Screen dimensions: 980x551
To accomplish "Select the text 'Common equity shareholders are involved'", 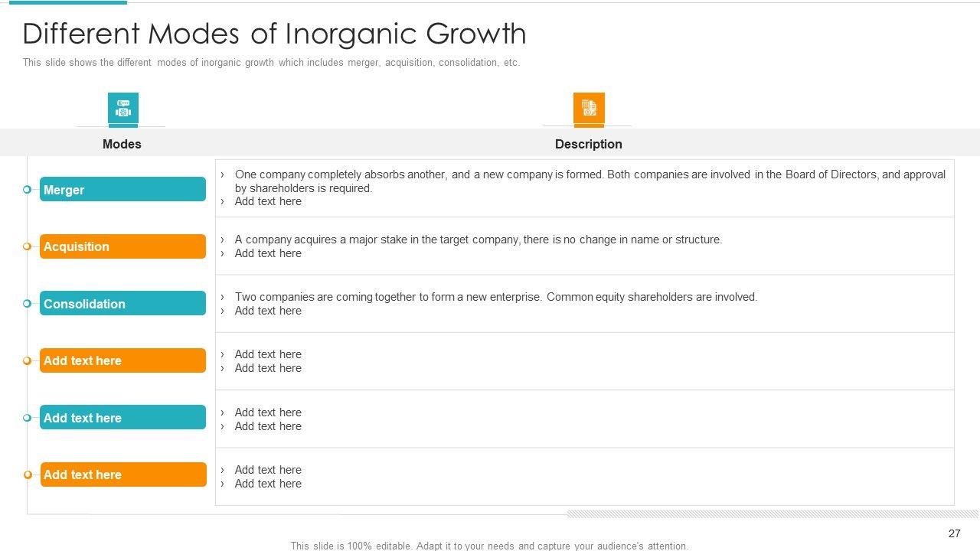I will click(652, 297).
